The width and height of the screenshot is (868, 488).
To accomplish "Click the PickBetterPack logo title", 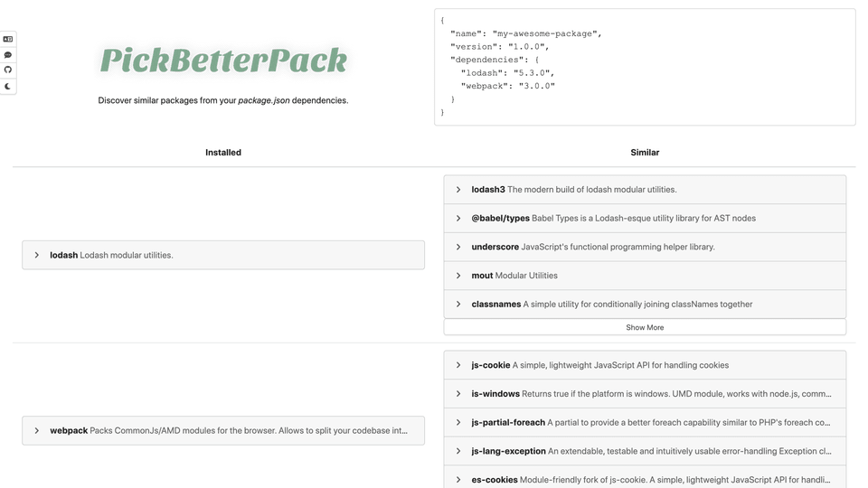I will click(x=223, y=60).
